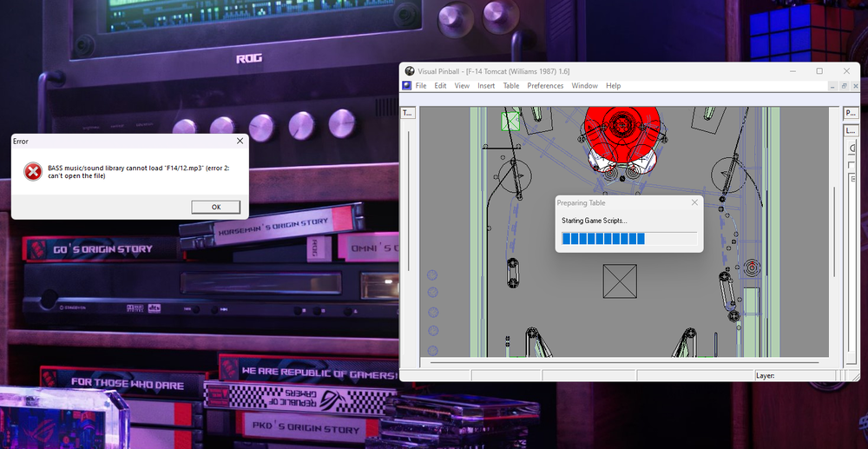Select the red target circle at table right
The height and width of the screenshot is (449, 868).
tap(751, 268)
